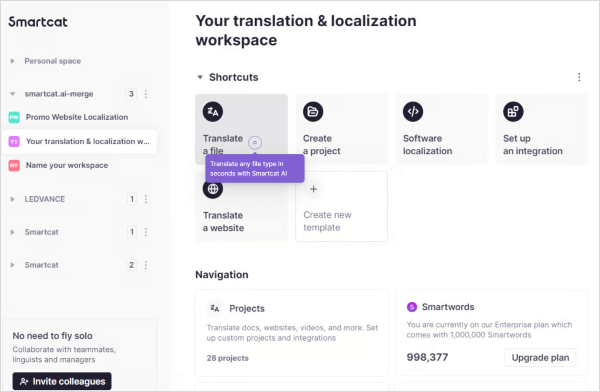This screenshot has height=392, width=600.
Task: Click the Software localization code icon
Action: (x=413, y=112)
